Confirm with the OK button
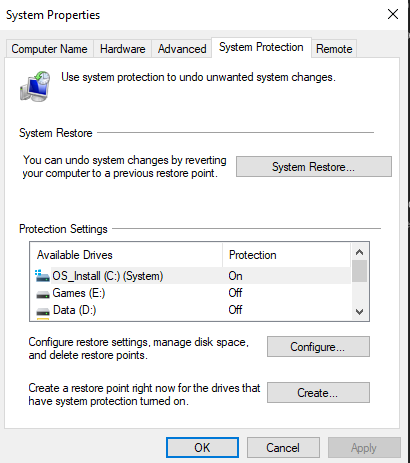Screen dimensions: 410x463 tap(202, 448)
